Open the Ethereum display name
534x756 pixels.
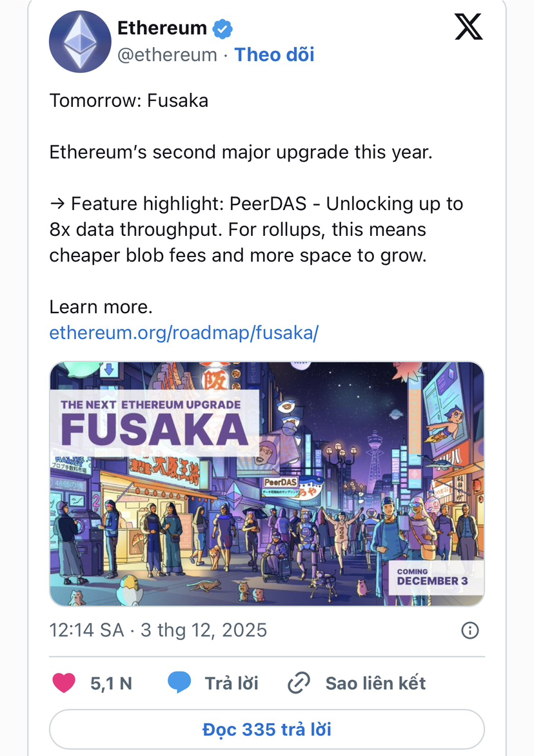162,28
